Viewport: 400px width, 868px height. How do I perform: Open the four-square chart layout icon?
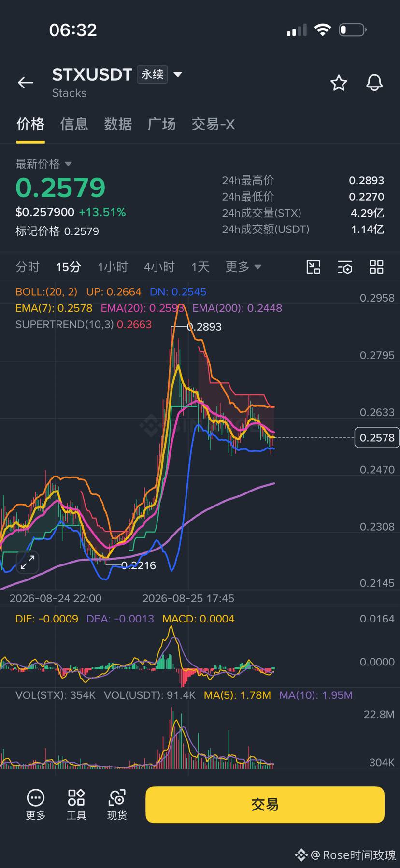376,267
